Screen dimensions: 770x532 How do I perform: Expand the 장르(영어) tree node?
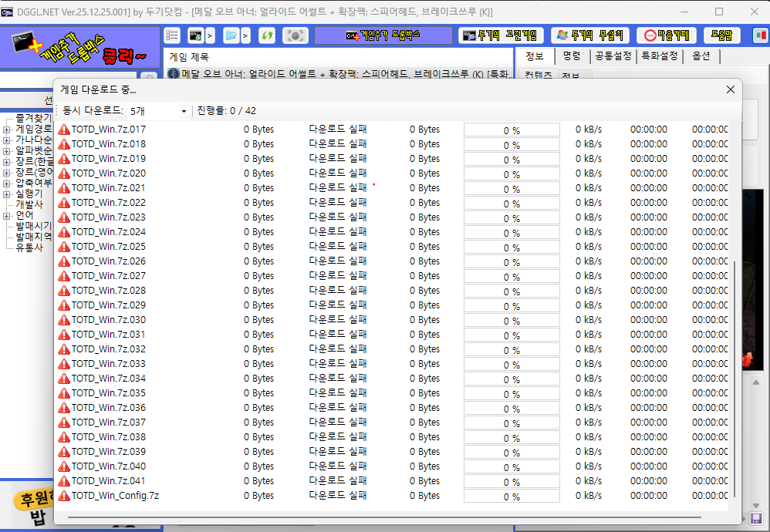pos(6,173)
